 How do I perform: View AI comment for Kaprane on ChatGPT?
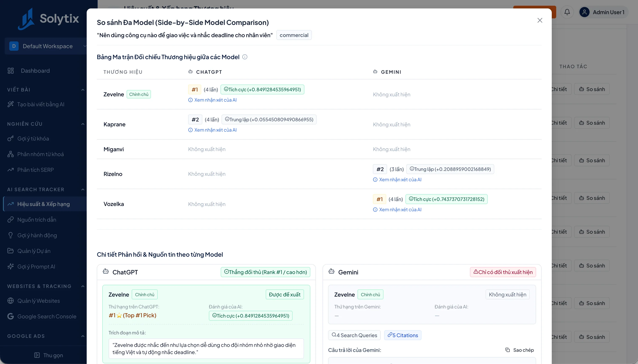point(212,130)
